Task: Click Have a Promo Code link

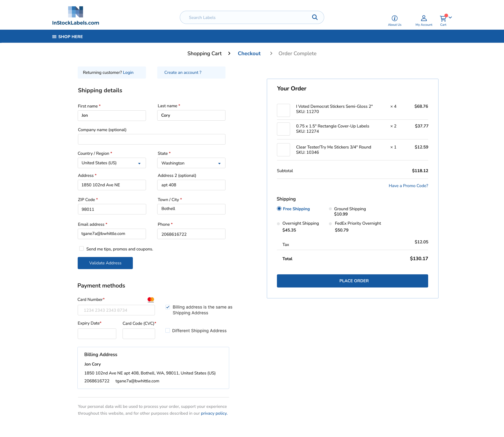Action: click(408, 186)
